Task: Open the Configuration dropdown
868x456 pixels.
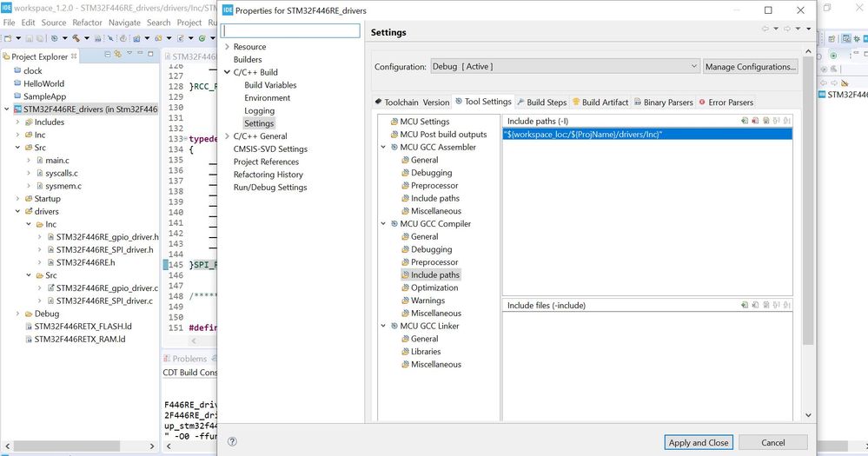Action: coord(565,66)
